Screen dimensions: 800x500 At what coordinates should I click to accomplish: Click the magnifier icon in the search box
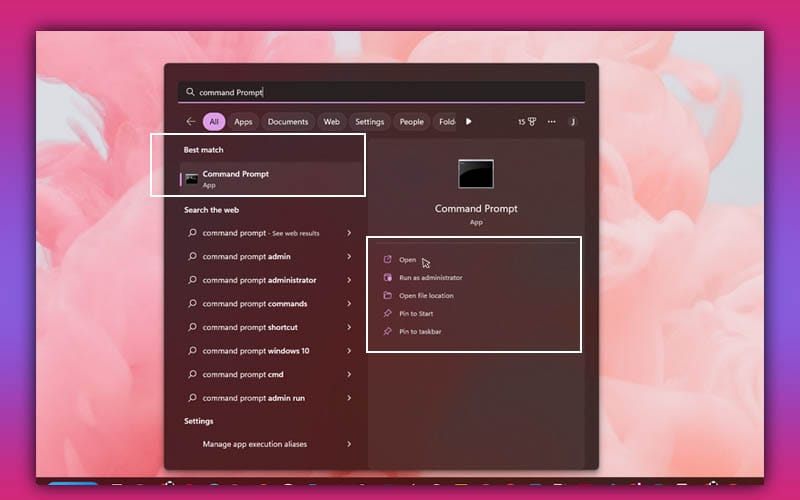[190, 92]
